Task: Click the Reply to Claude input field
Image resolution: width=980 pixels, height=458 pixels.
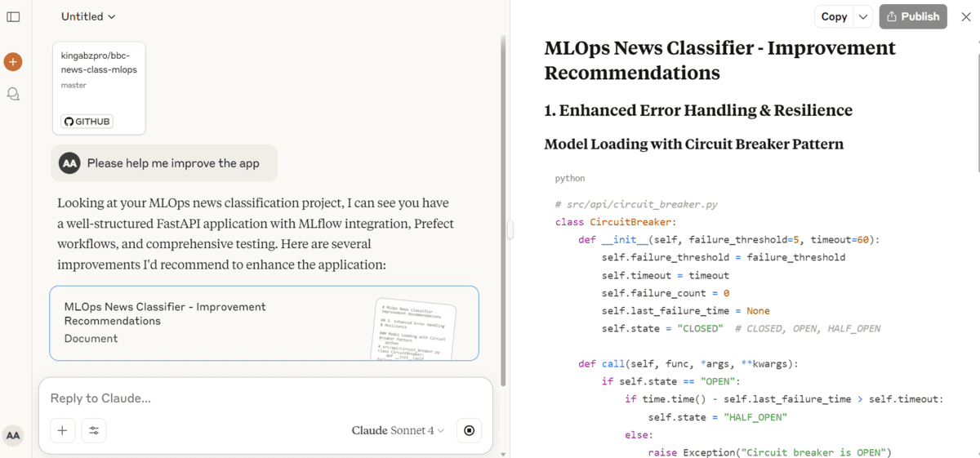Action: coord(265,398)
